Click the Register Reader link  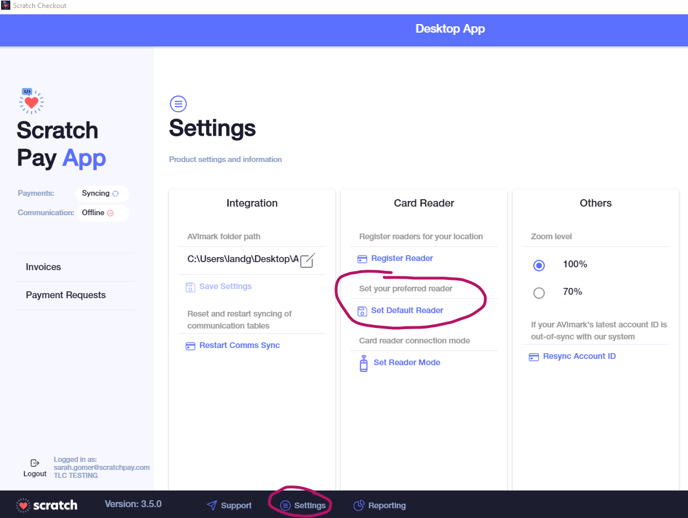tap(402, 258)
